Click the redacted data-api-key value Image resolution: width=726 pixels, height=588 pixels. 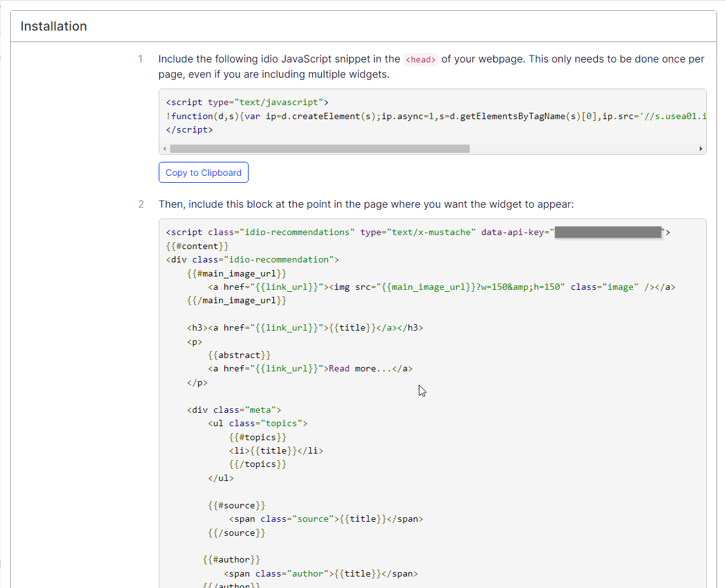pos(608,233)
